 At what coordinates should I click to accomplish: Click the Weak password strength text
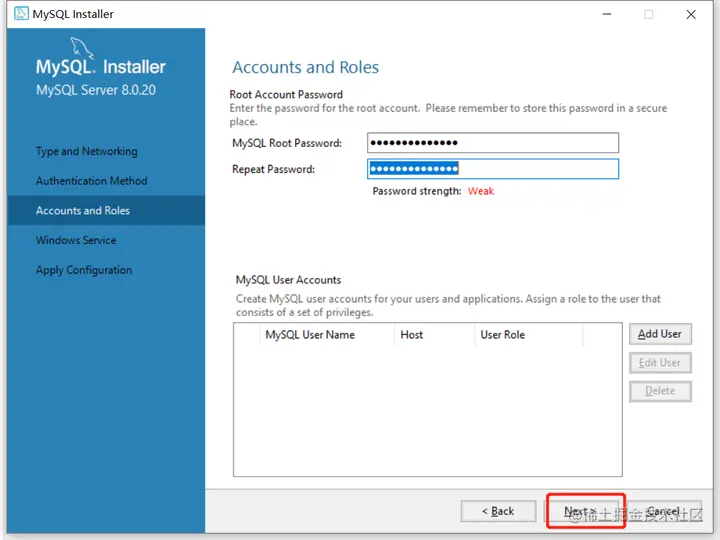coord(481,191)
